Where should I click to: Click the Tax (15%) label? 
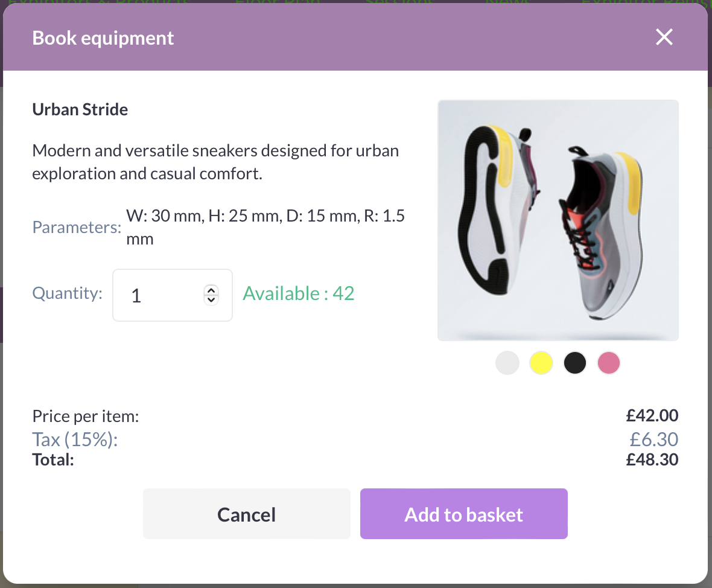[x=75, y=439]
